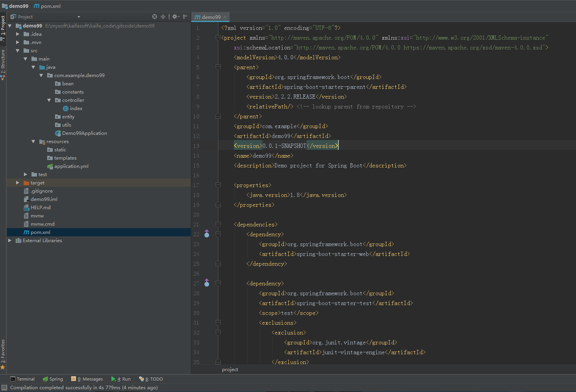Screen dimensions: 576x392
Task: Select Demo99Application class file
Action: [84, 133]
